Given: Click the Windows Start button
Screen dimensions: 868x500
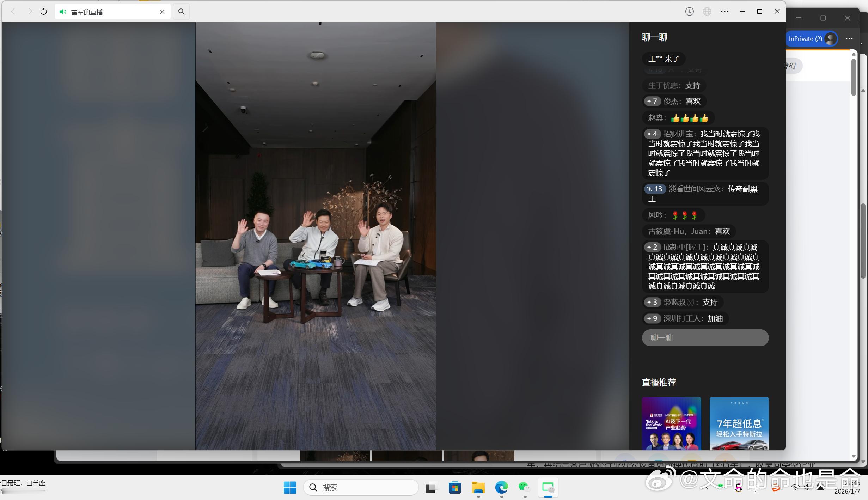Looking at the screenshot, I should [290, 487].
